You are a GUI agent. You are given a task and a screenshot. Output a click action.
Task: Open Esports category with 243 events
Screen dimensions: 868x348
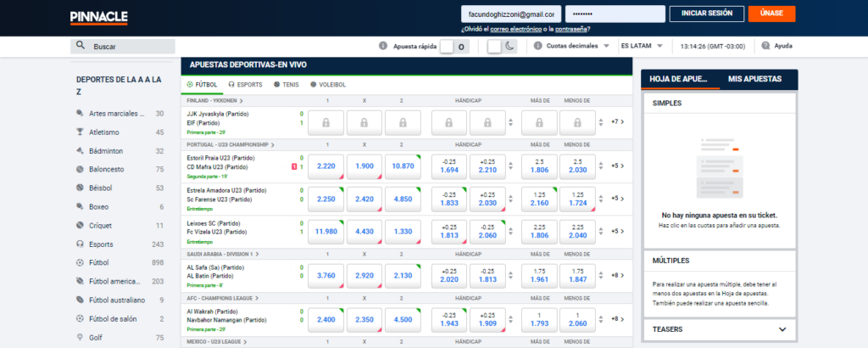tap(120, 244)
